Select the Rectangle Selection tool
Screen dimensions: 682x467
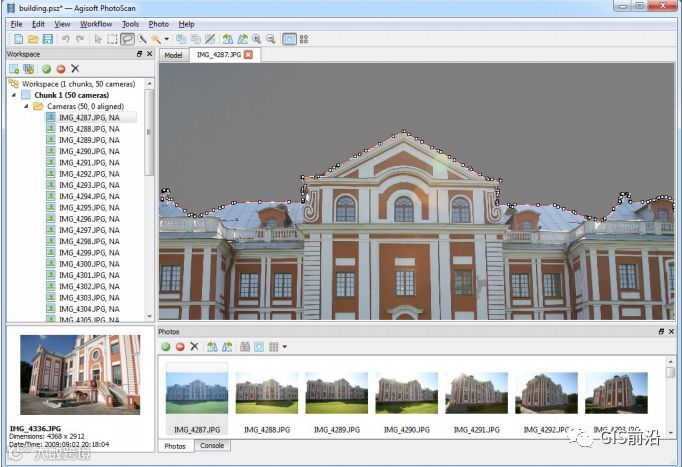[112, 39]
